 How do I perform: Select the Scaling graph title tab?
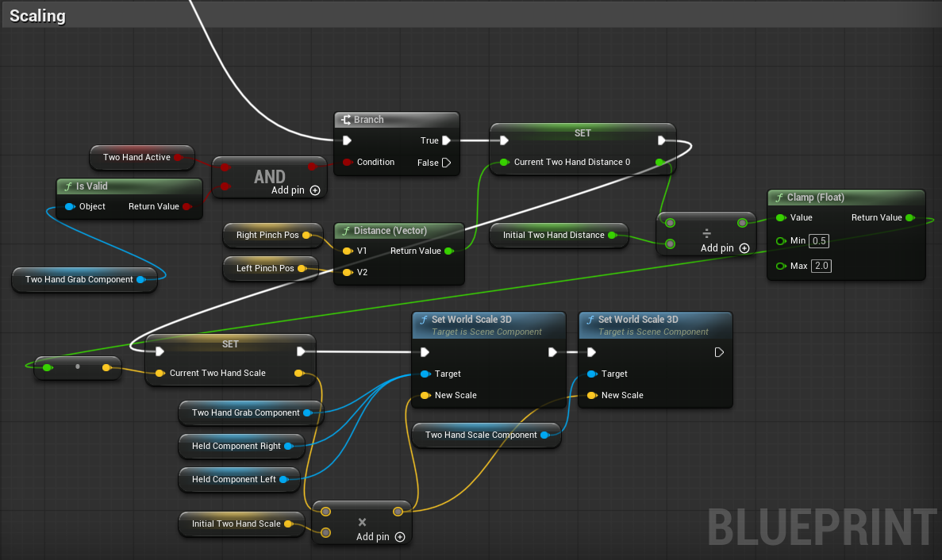click(37, 15)
